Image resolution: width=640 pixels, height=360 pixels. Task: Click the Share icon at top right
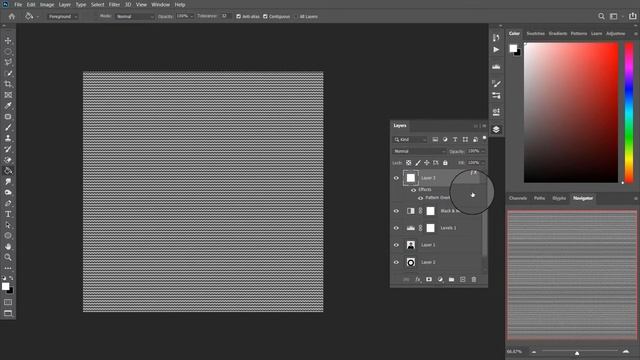click(x=632, y=16)
